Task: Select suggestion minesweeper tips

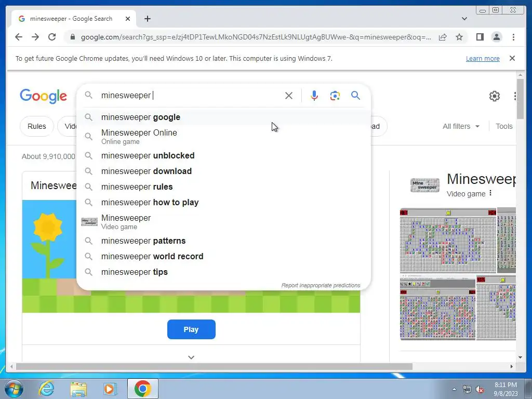Action: click(224, 272)
